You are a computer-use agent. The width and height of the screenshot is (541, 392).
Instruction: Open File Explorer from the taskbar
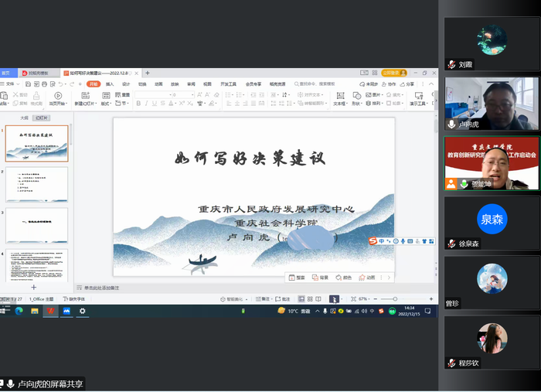[x=35, y=311]
